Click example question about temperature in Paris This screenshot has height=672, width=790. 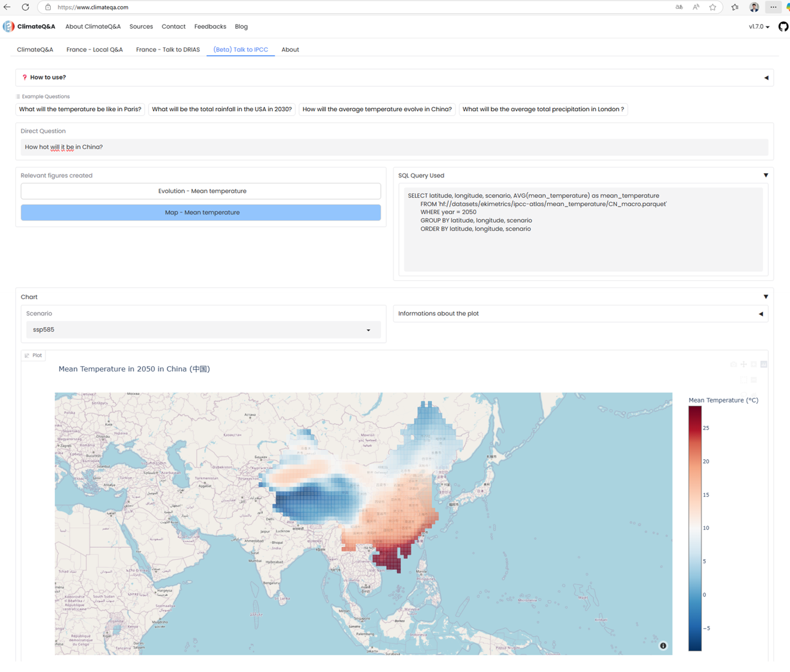click(80, 109)
